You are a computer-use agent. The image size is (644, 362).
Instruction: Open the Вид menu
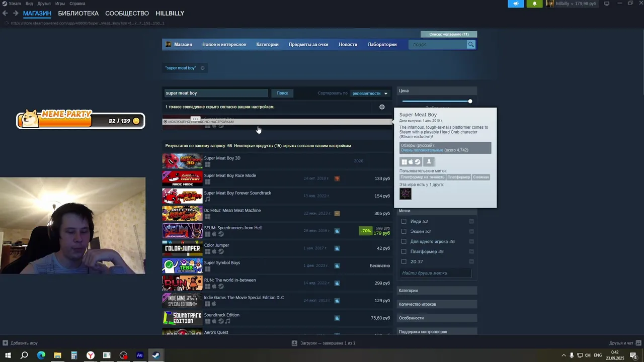[x=29, y=4]
